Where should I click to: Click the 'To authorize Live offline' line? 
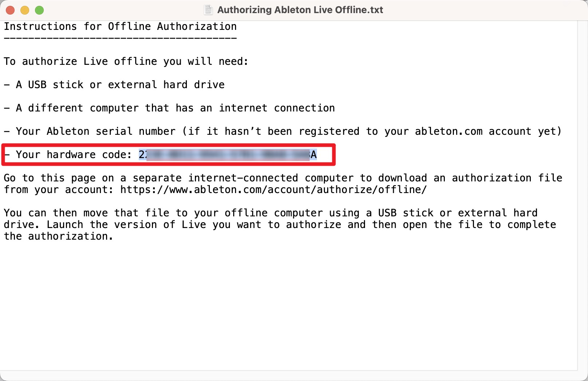coord(126,62)
